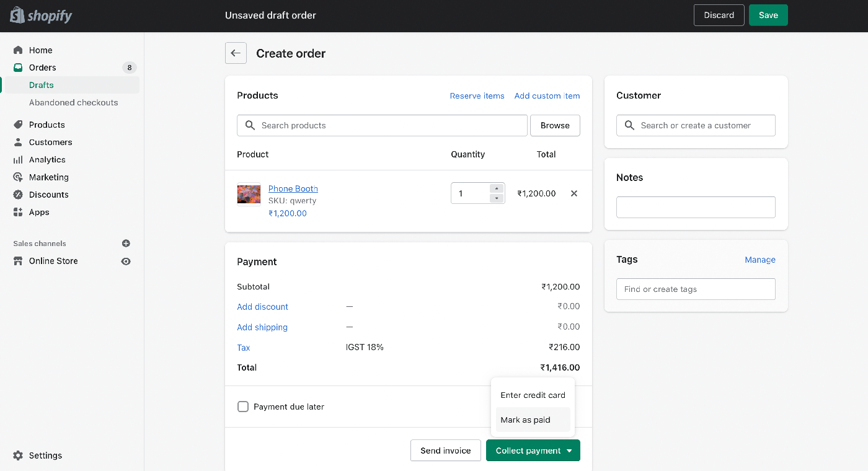Increase Phone Booth quantity with up arrow
The image size is (868, 471).
click(497, 188)
